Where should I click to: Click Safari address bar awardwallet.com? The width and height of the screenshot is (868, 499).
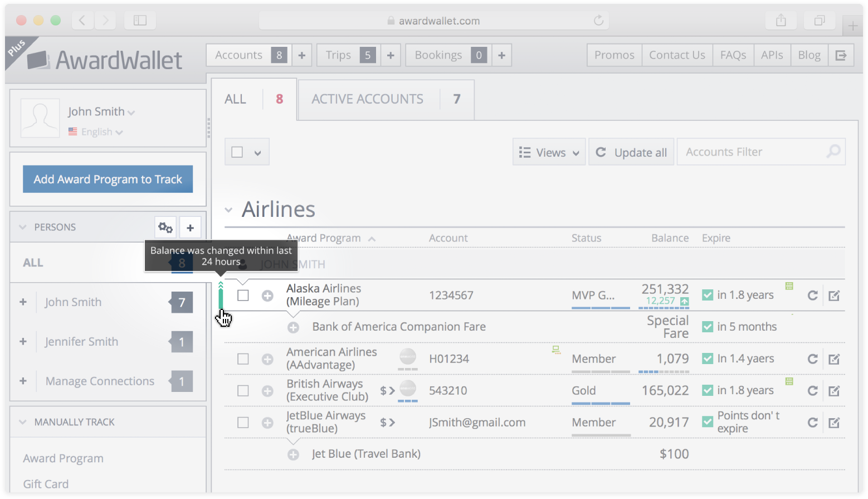click(433, 21)
